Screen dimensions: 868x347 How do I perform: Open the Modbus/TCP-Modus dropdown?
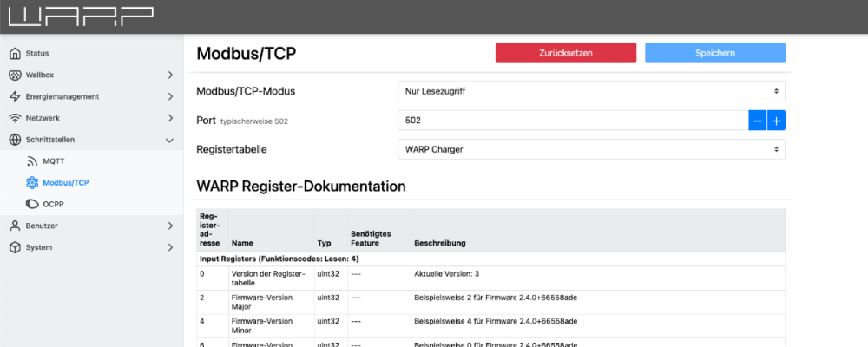coord(590,91)
